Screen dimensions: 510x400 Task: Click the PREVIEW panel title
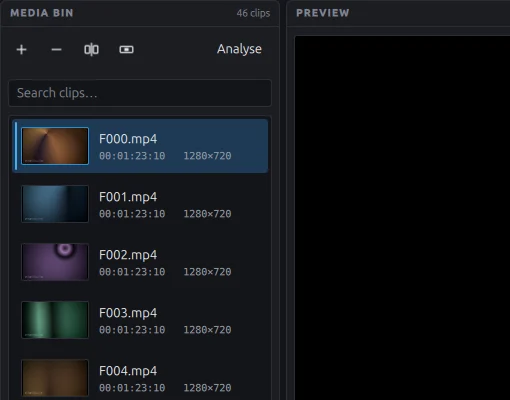(x=323, y=13)
